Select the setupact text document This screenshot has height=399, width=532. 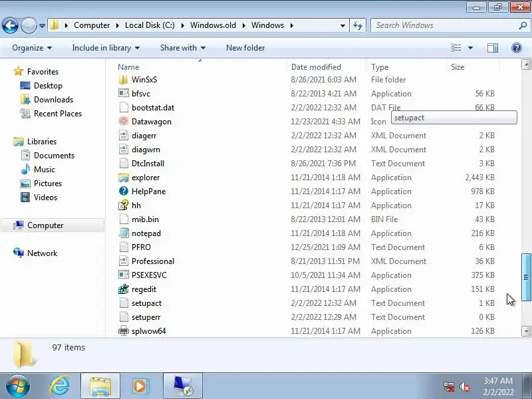point(124,303)
